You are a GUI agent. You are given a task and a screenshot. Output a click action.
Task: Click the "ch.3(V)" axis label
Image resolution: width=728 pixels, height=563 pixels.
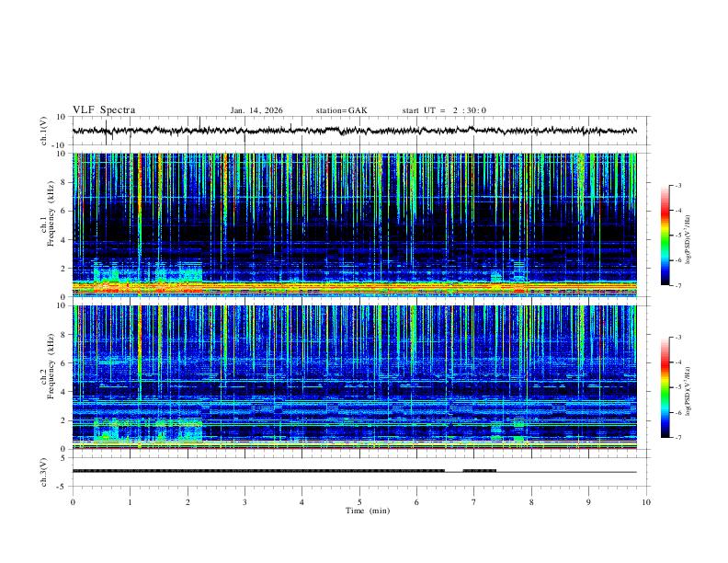point(44,472)
